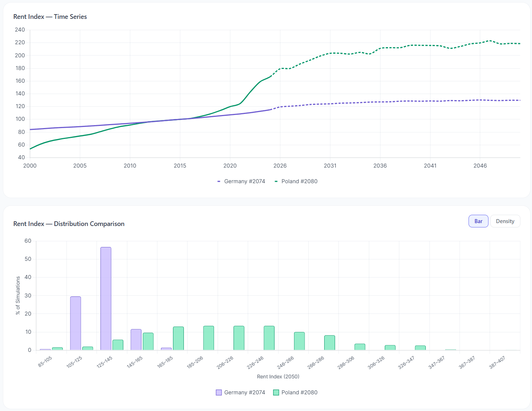532x411 pixels.
Task: Select the purple Germany bar at 145–165
Action: [x=136, y=340]
